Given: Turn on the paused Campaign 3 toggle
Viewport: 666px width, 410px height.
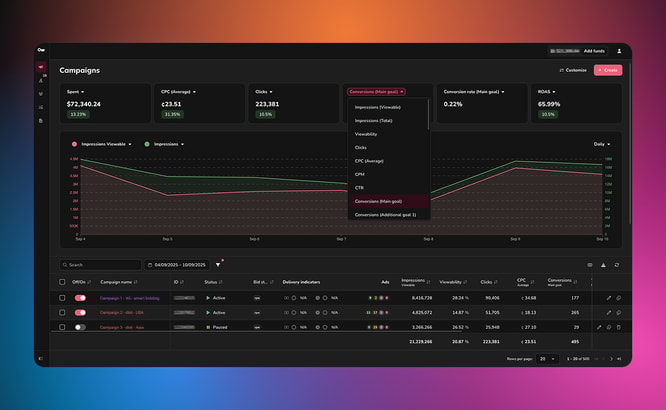Looking at the screenshot, I should pos(80,327).
